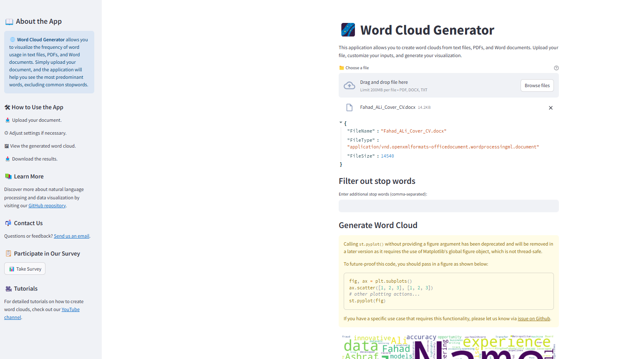Click the generated word cloud image
This screenshot has width=644, height=359.
(449, 346)
